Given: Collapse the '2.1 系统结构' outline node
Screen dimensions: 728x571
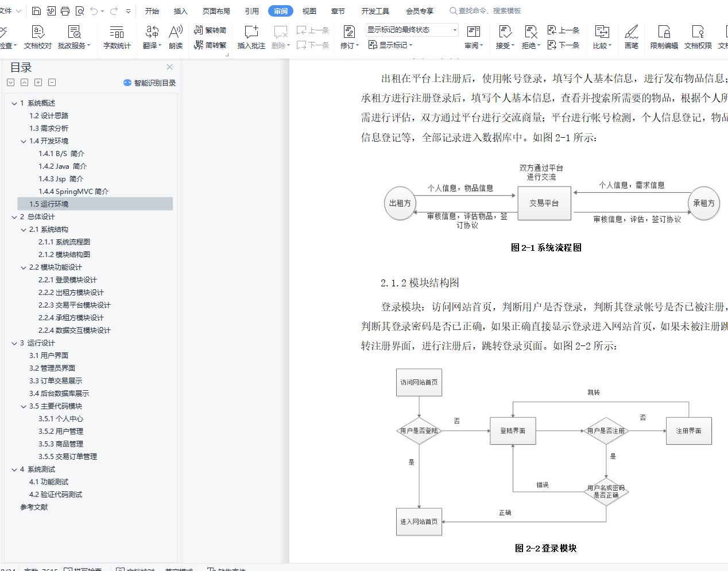Looking at the screenshot, I should [24, 230].
